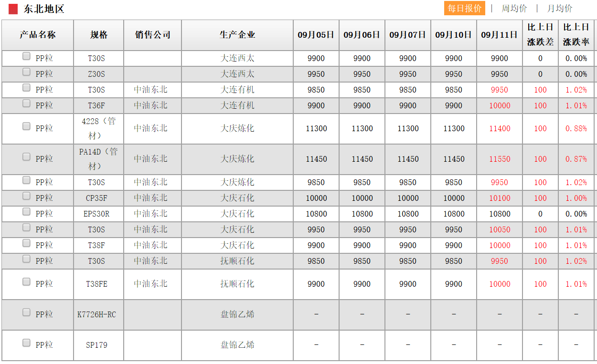Open 中油东北 link in T38FE row

pyautogui.click(x=150, y=284)
